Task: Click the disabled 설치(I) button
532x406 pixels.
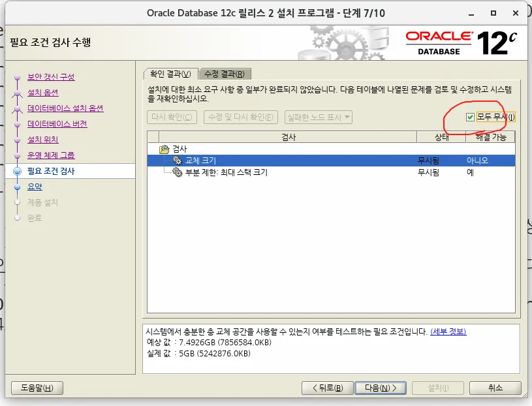Action: coord(438,388)
